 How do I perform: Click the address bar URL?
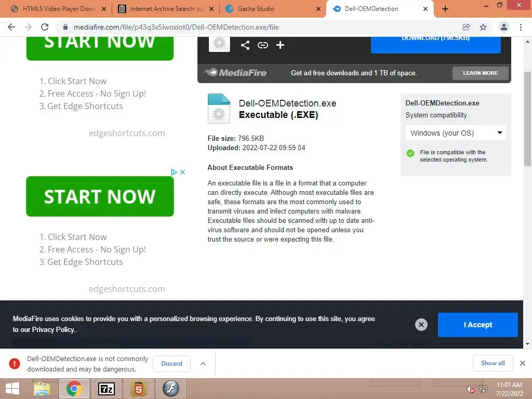click(177, 27)
